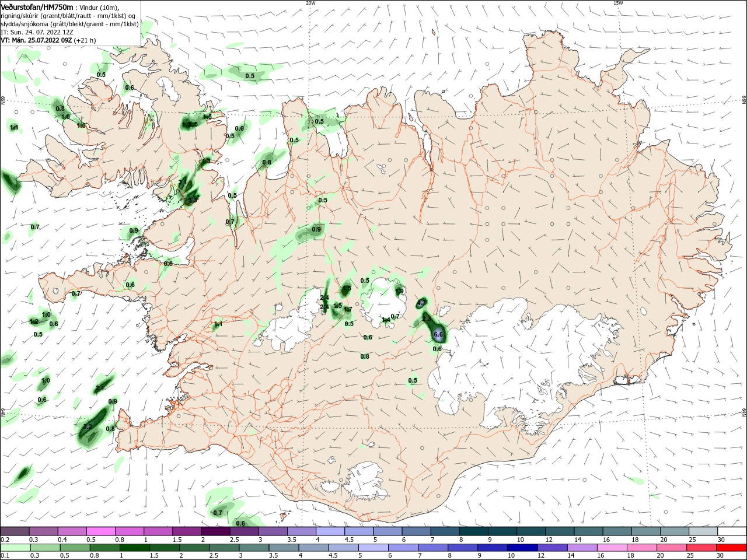Click the 20W longitude label
The height and width of the screenshot is (560, 747).
click(x=310, y=2)
